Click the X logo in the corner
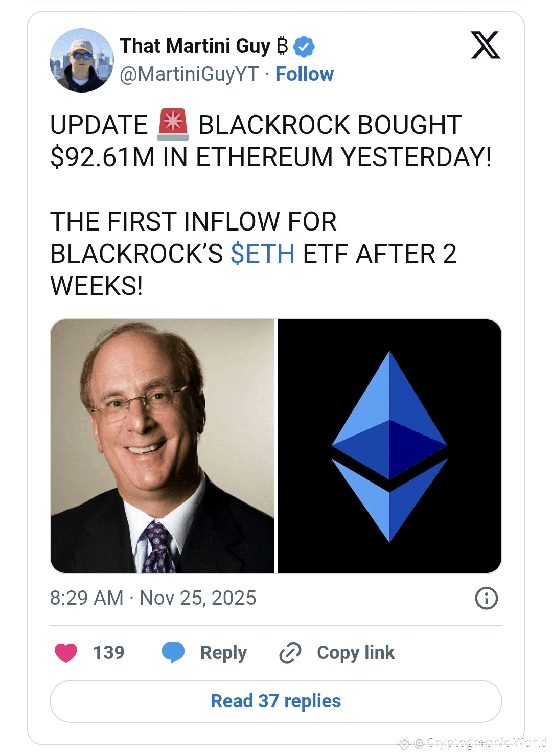Viewport: 552px width, 756px height. click(x=485, y=45)
